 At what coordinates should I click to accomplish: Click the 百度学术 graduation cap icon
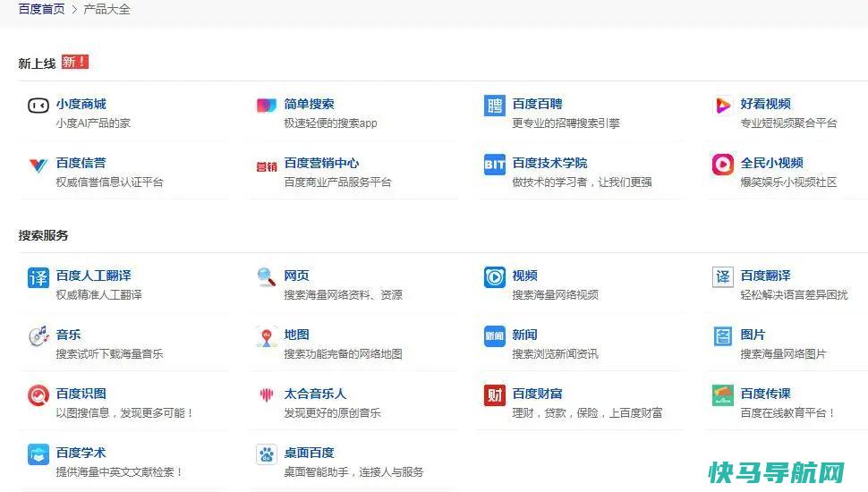click(38, 454)
